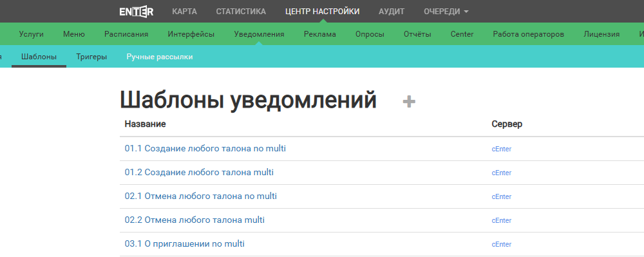Open template 02.1 Отмена любого талона no multi
Image resolution: width=644 pixels, height=257 pixels.
pos(201,196)
